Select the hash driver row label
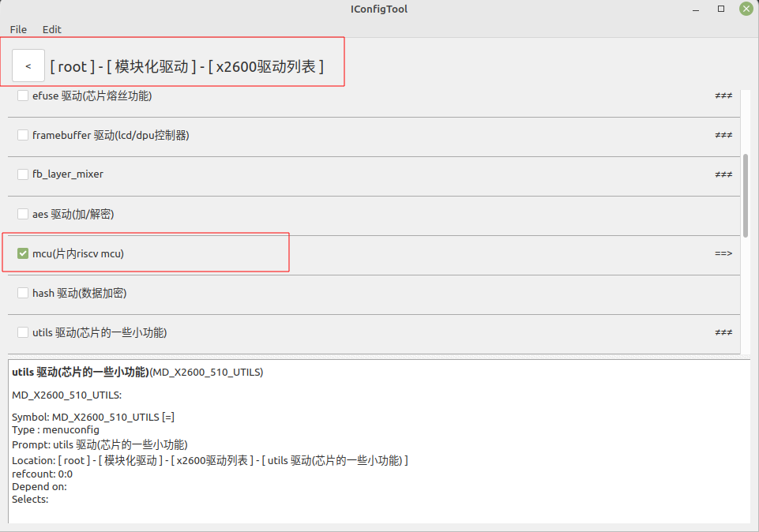The width and height of the screenshot is (759, 532). click(x=79, y=293)
